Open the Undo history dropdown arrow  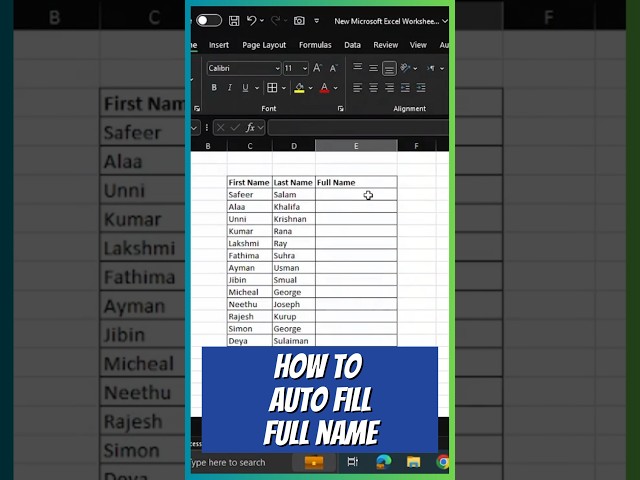tap(262, 20)
